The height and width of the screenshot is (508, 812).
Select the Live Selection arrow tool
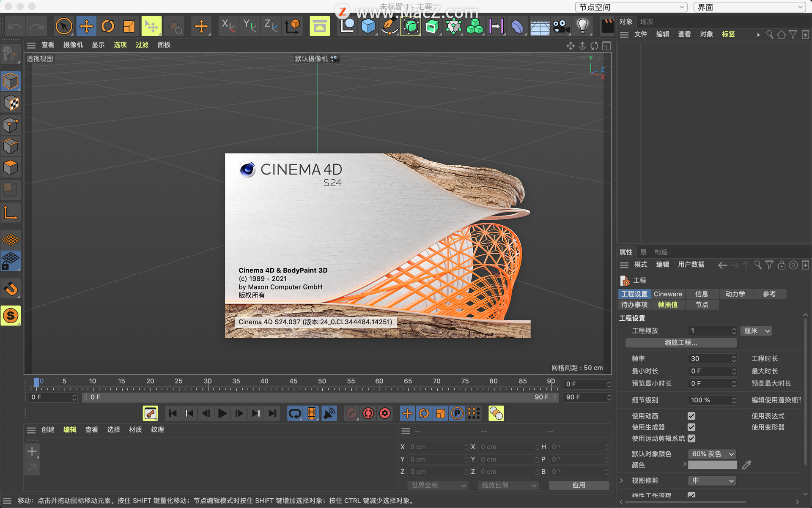coord(64,26)
